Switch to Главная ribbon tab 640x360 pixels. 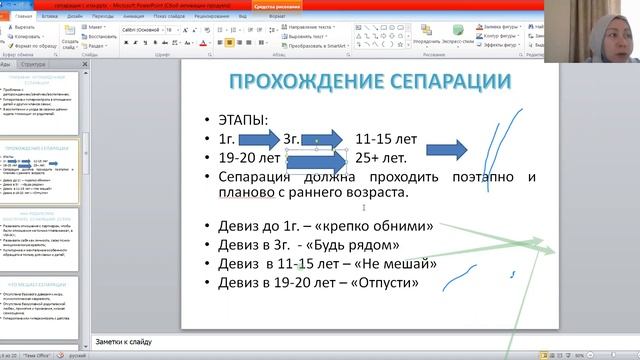[24, 16]
